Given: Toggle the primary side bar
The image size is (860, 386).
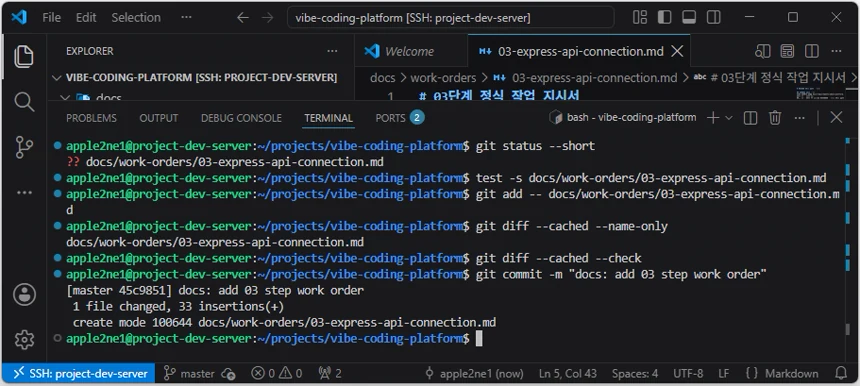Looking at the screenshot, I should pos(665,18).
